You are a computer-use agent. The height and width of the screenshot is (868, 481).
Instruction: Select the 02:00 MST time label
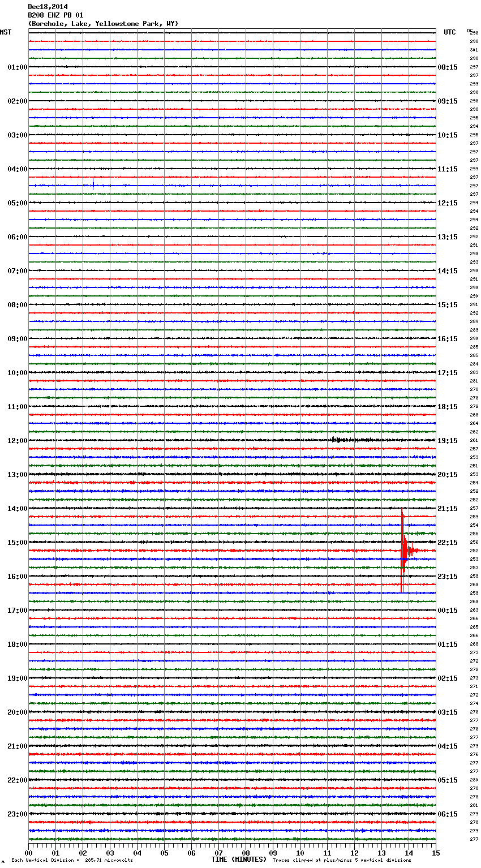coord(18,101)
